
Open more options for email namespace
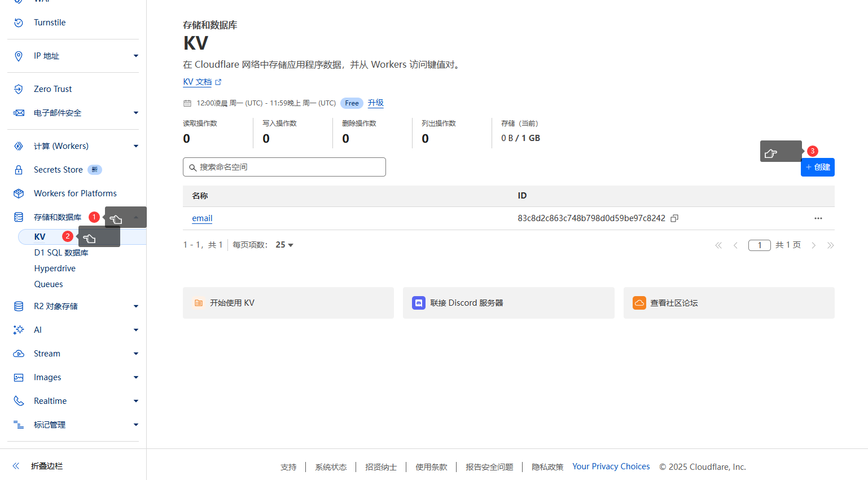818,218
